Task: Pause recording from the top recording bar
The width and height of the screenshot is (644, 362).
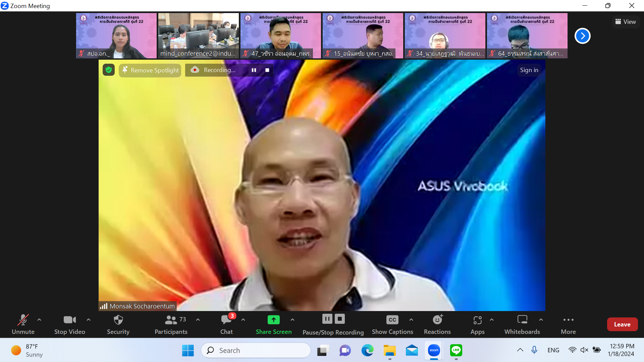Action: 254,70
